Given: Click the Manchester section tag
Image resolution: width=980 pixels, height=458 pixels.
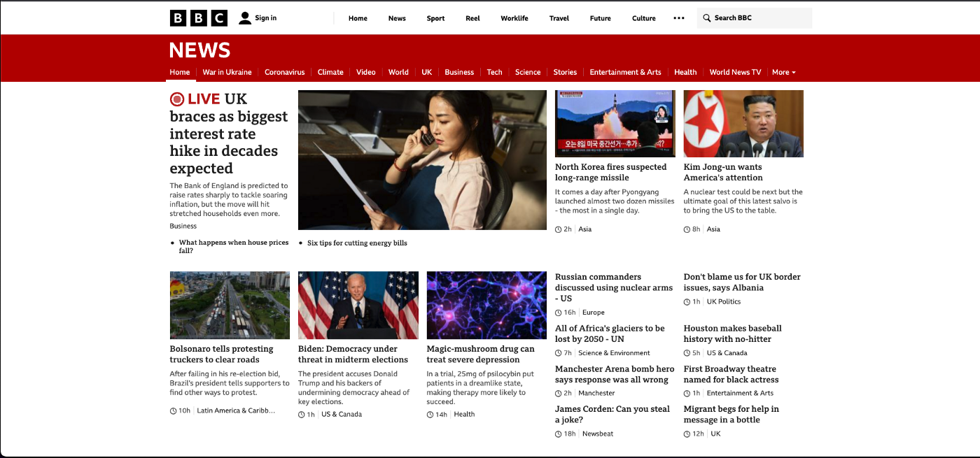Looking at the screenshot, I should [x=596, y=394].
